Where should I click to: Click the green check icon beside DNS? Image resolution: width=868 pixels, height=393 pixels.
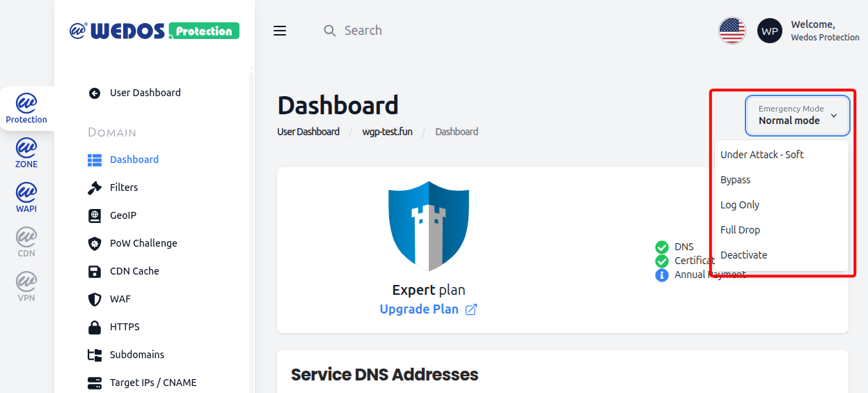click(662, 247)
